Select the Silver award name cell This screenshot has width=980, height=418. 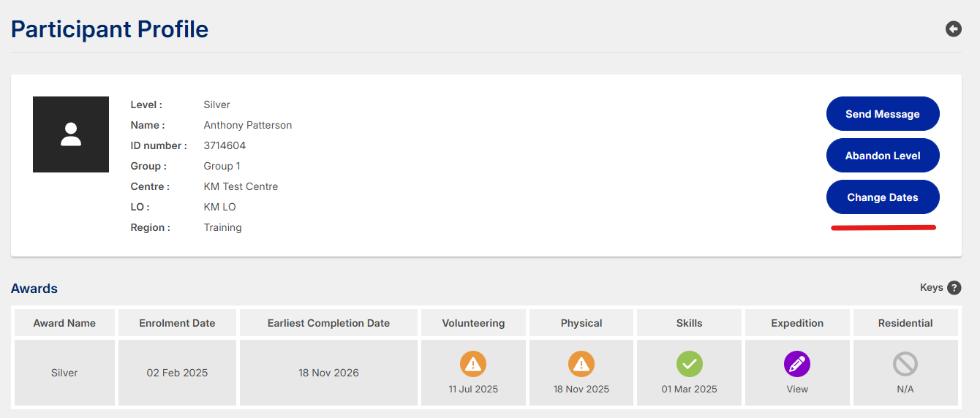pos(64,373)
